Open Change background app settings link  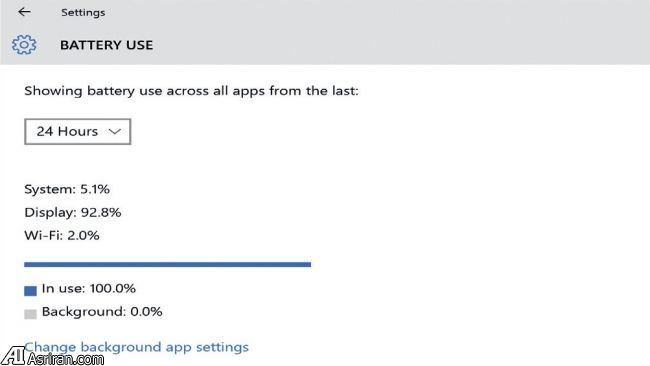(x=136, y=347)
